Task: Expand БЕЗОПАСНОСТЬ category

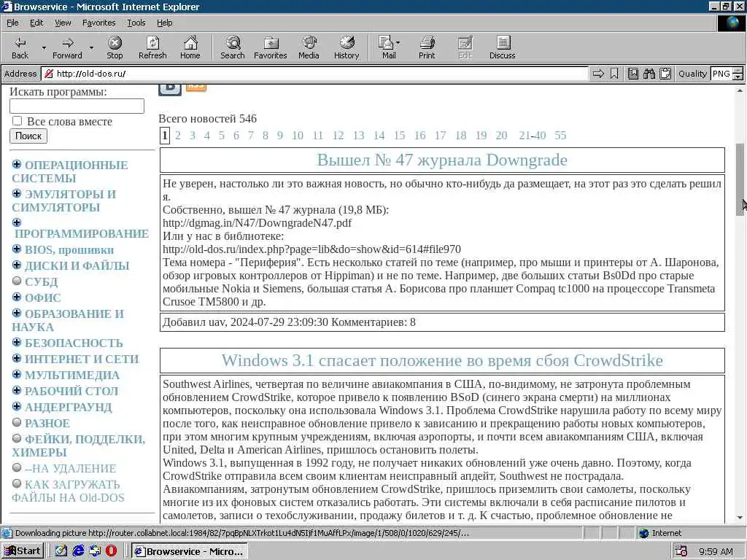Action: (x=17, y=343)
